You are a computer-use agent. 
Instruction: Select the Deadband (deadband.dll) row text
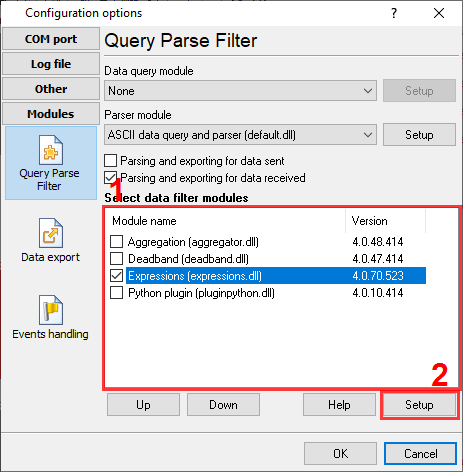click(x=188, y=259)
